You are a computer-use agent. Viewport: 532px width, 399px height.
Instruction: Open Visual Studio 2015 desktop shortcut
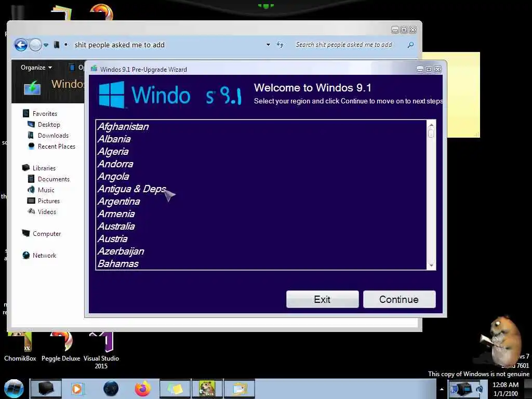[101, 351]
